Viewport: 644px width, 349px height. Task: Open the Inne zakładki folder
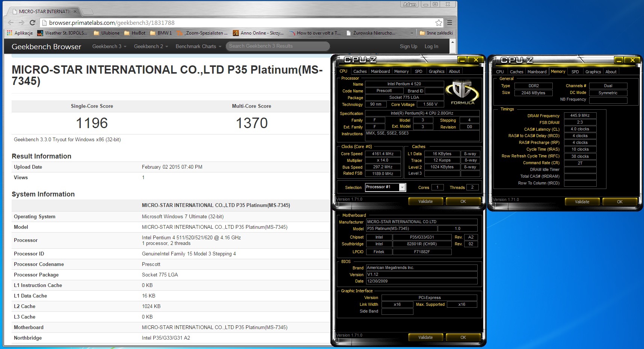[436, 33]
